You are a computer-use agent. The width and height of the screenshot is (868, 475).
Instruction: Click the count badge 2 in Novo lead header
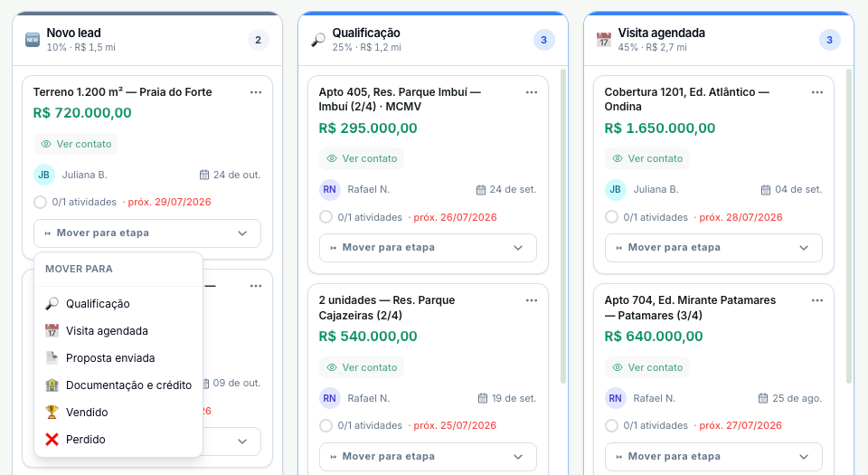click(x=258, y=40)
